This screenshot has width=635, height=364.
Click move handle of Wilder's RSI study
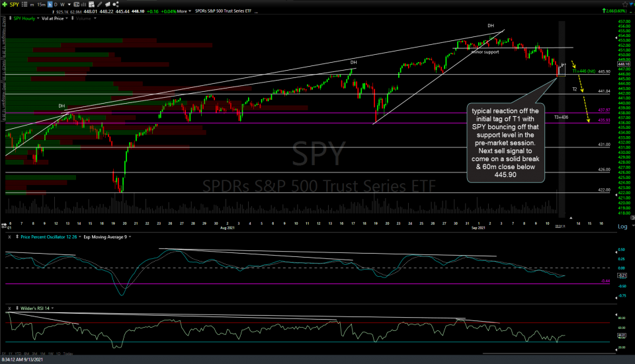[x=17, y=308]
